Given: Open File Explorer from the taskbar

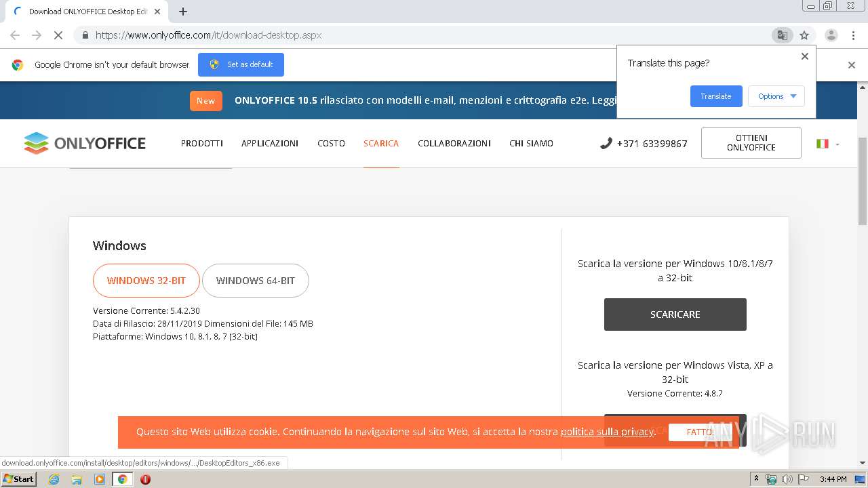Looking at the screenshot, I should pyautogui.click(x=77, y=479).
